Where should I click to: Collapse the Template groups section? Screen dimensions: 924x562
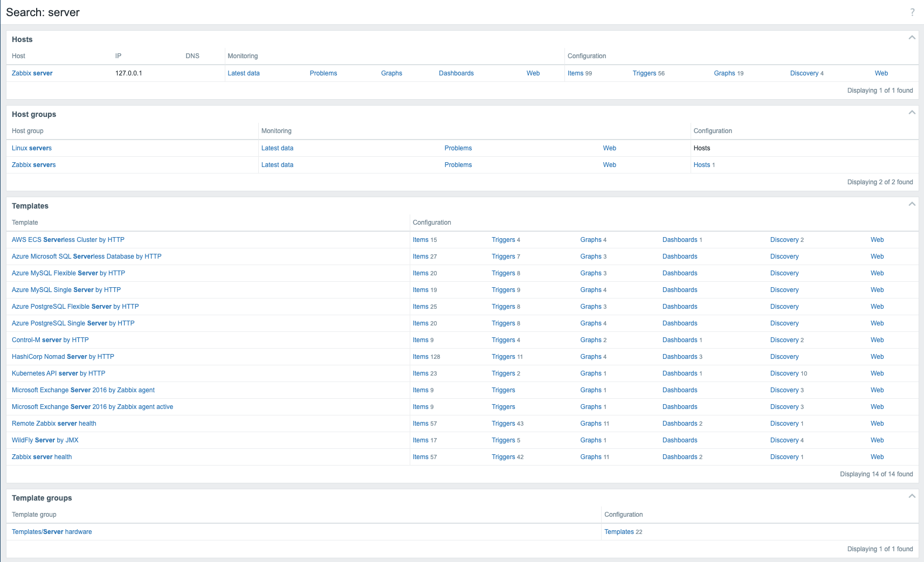(912, 496)
